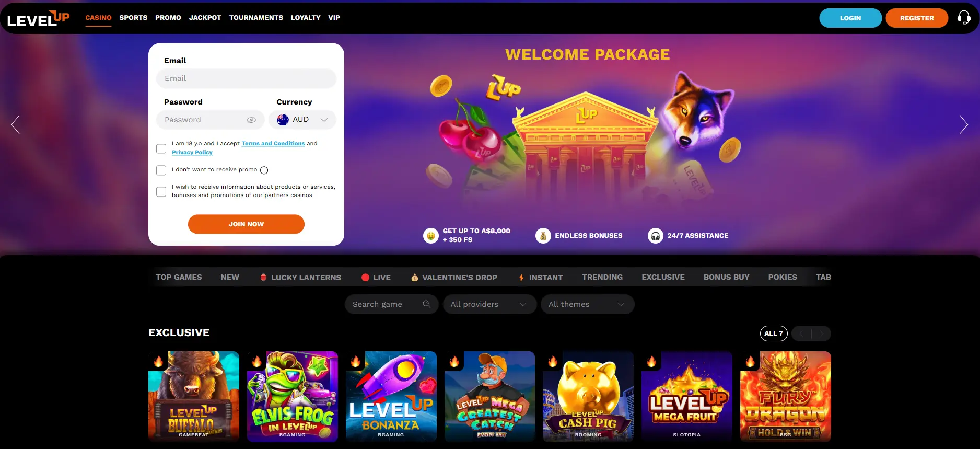Viewport: 980px width, 449px height.
Task: Show the promo info tooltip icon
Action: coord(264,170)
